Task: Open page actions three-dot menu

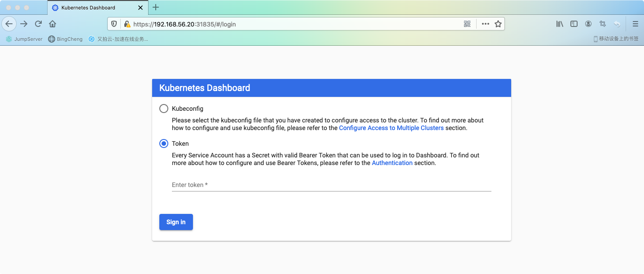Action: point(486,24)
